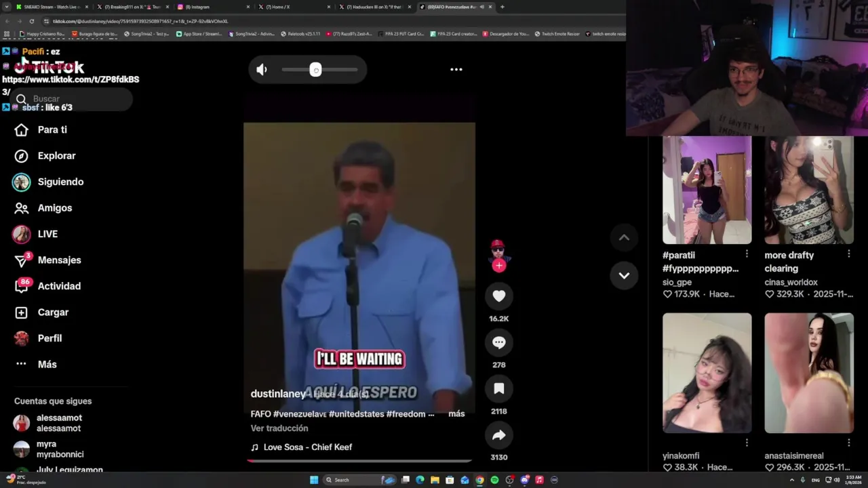
Task: Click Ver traducción link
Action: [279, 428]
